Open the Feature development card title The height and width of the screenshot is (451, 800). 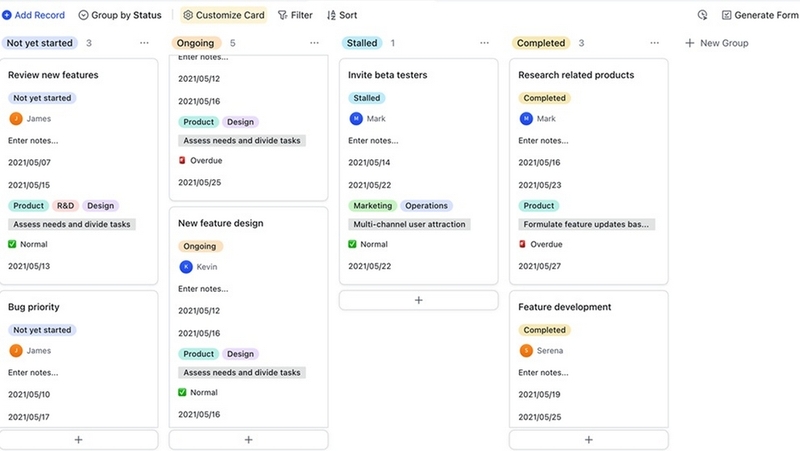[565, 307]
